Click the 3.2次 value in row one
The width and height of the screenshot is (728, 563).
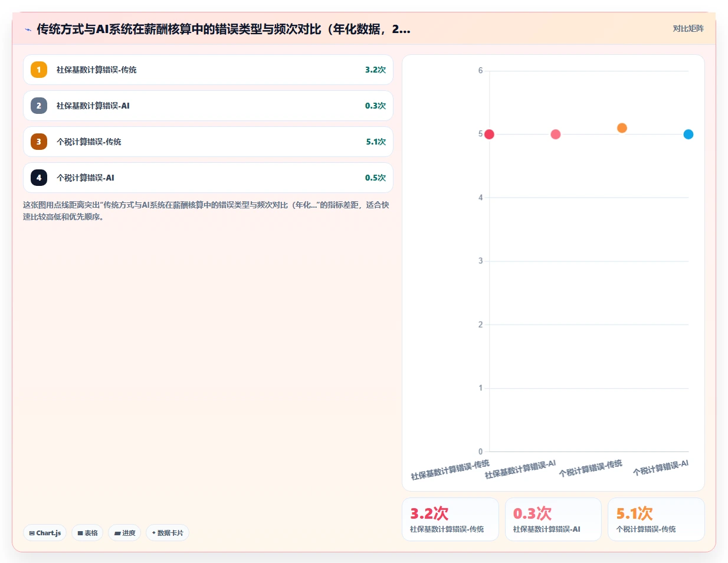(x=375, y=70)
